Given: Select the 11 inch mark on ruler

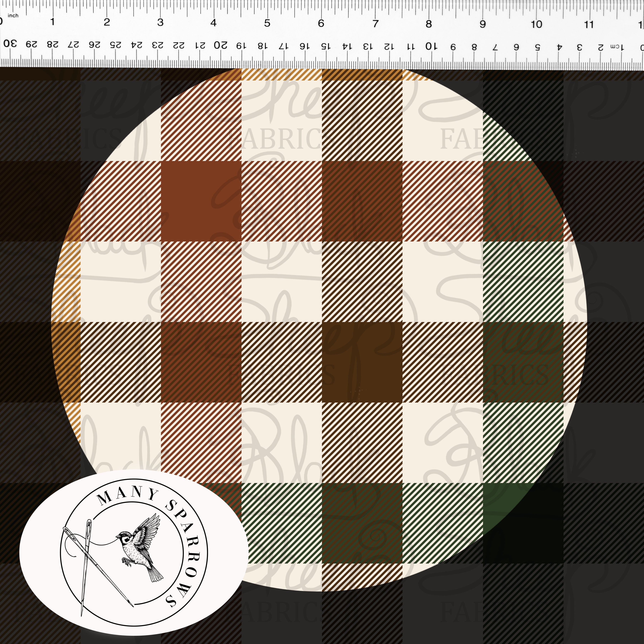Looking at the screenshot, I should (589, 24).
